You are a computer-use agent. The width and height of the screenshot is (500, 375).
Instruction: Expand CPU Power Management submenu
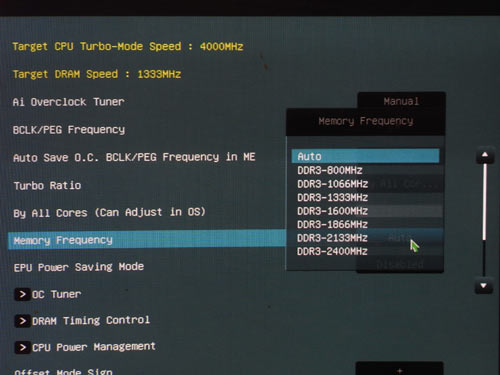[22, 347]
